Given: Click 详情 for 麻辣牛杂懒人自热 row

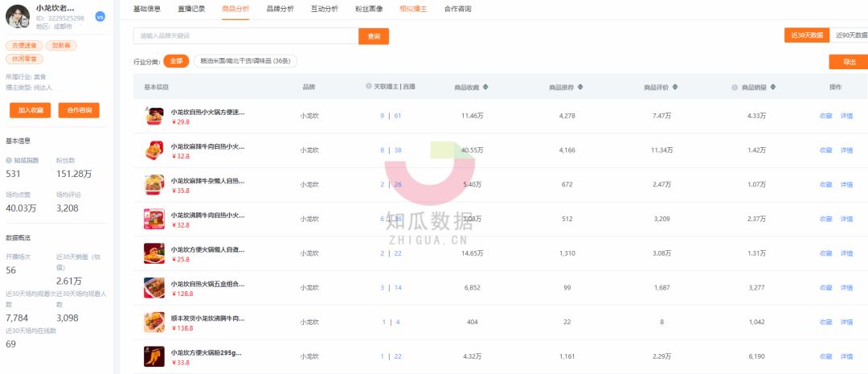Looking at the screenshot, I should coord(846,184).
